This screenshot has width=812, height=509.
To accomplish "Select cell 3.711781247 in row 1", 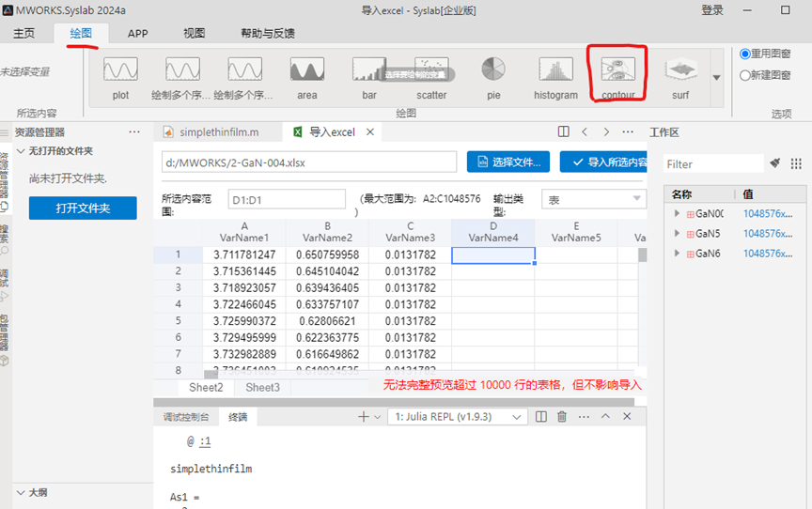I will click(244, 254).
